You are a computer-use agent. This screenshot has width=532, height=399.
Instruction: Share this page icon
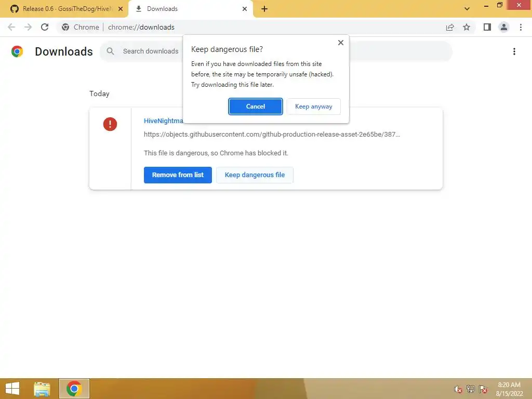pos(450,27)
